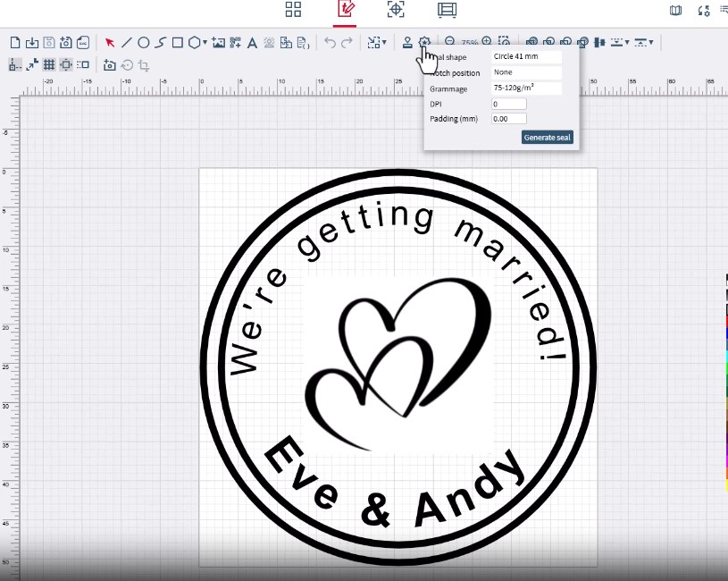Open the Seal shape dropdown
This screenshot has height=581, width=728.
click(526, 57)
